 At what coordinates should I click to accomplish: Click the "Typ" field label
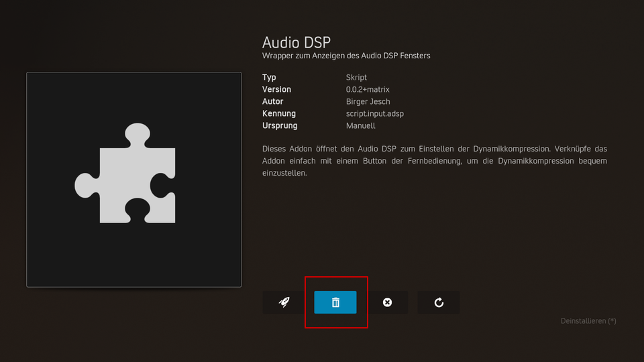[269, 78]
